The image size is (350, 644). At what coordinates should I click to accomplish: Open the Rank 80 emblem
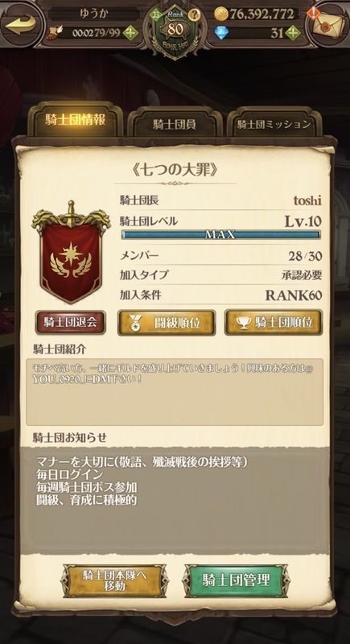pyautogui.click(x=175, y=31)
